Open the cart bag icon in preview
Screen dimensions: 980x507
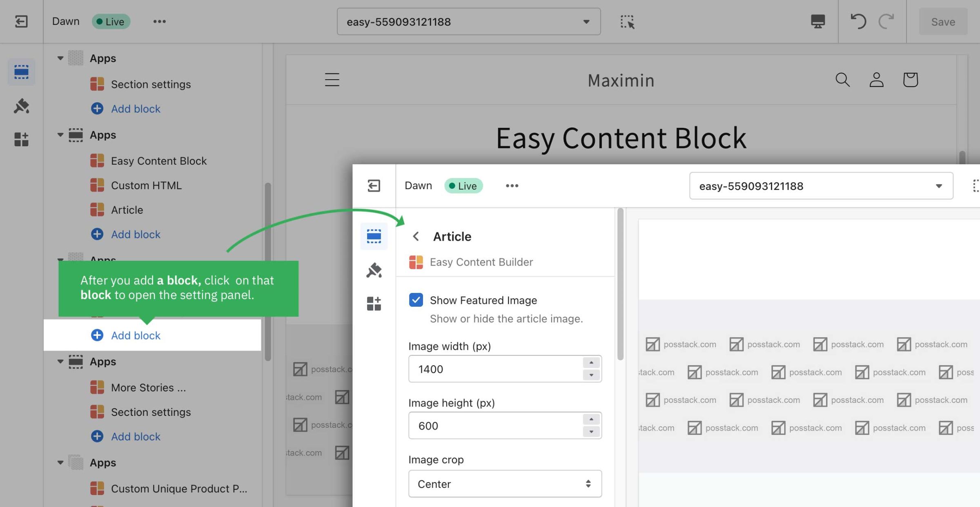pyautogui.click(x=910, y=80)
